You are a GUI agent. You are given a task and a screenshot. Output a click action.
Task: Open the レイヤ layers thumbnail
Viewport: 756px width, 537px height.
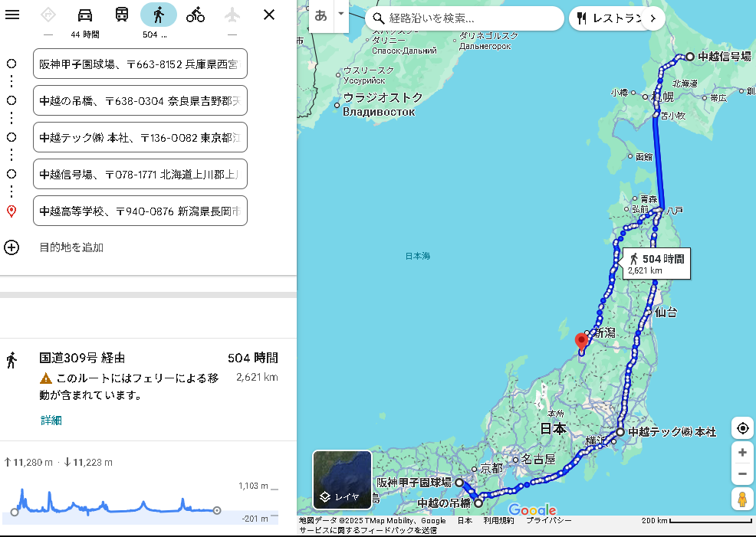(x=342, y=480)
